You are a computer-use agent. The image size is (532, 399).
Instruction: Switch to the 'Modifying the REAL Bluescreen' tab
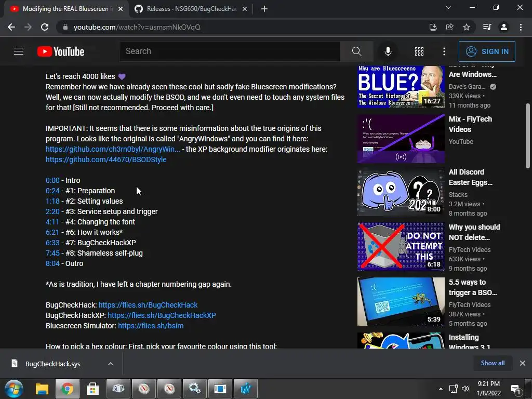point(65,9)
